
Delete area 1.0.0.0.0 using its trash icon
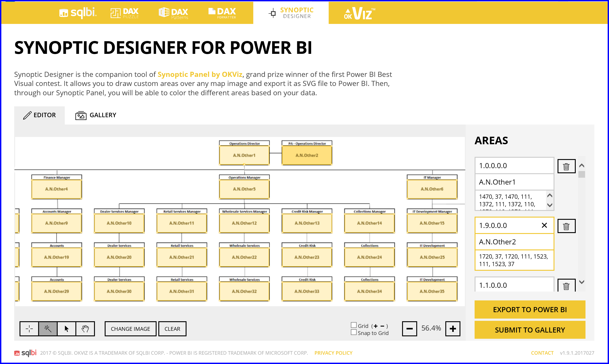click(566, 166)
